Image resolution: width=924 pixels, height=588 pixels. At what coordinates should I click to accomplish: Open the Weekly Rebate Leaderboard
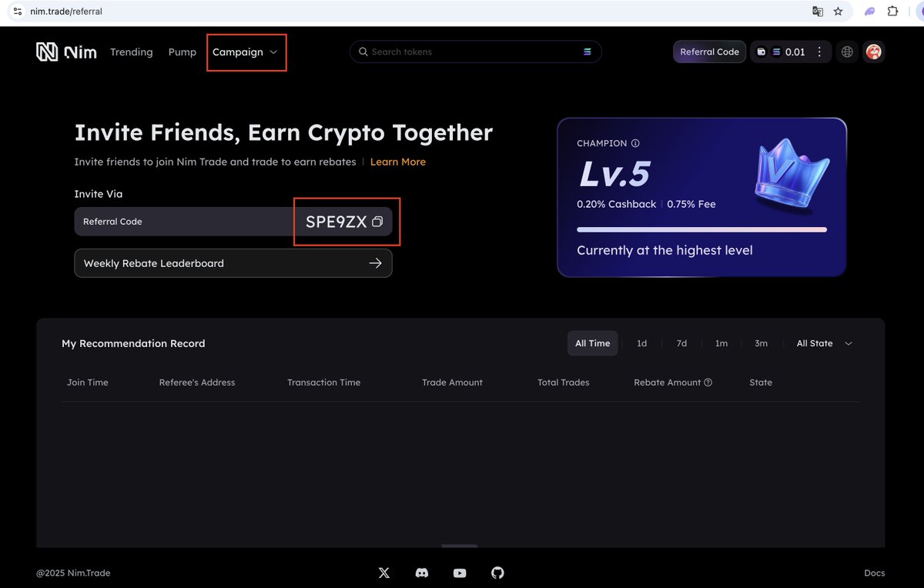point(233,263)
